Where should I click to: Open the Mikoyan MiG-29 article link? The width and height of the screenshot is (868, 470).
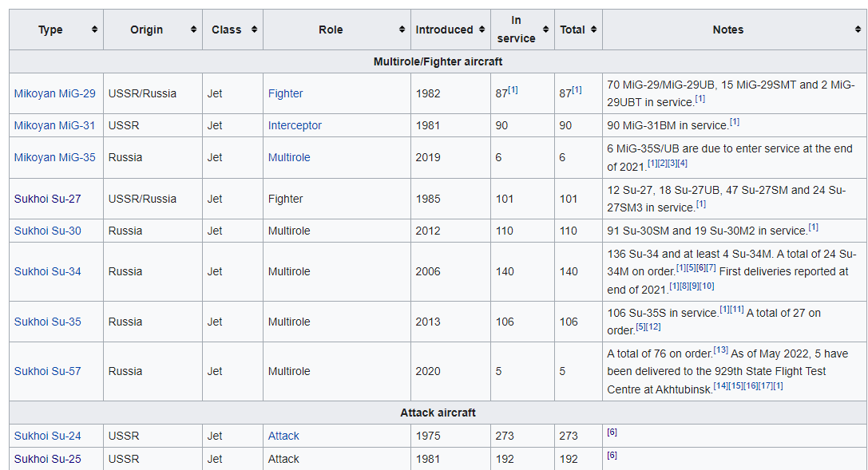(55, 93)
